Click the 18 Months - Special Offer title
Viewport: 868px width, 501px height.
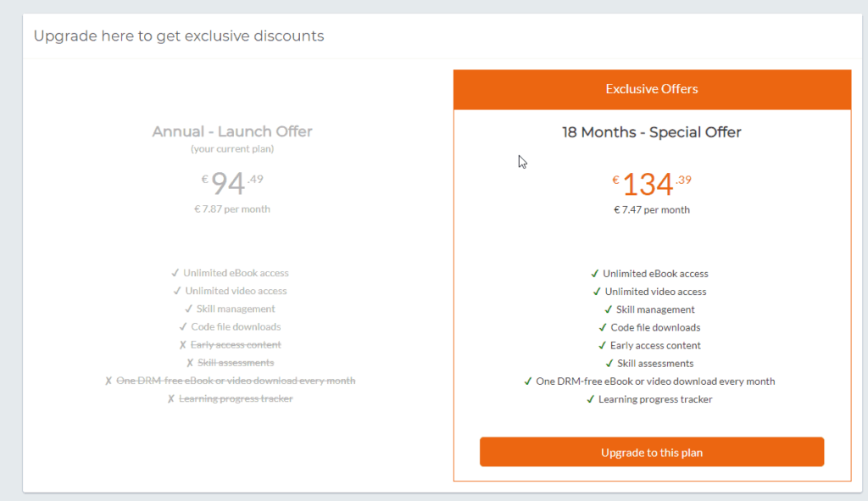651,132
